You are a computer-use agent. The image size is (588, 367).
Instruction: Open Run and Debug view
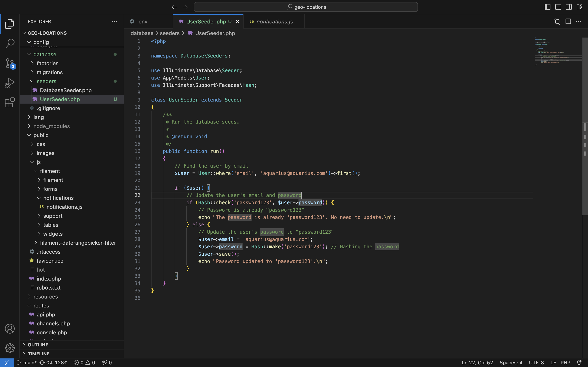(10, 83)
